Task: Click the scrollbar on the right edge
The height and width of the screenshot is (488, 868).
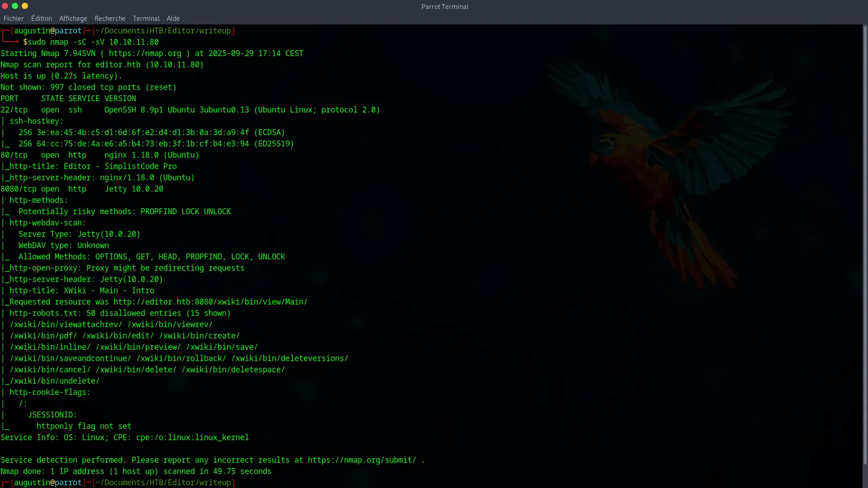Action: (x=865, y=244)
